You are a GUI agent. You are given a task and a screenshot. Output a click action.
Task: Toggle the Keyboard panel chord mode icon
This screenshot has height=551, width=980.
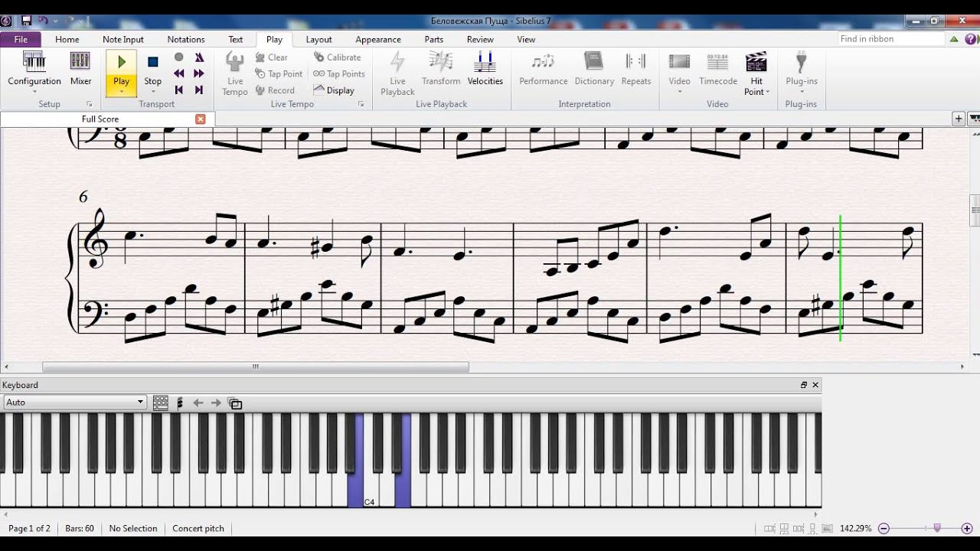[180, 403]
